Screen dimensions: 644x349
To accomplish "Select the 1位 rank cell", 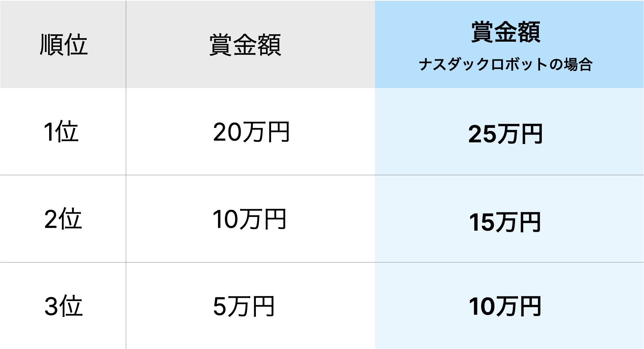I will pos(61,131).
